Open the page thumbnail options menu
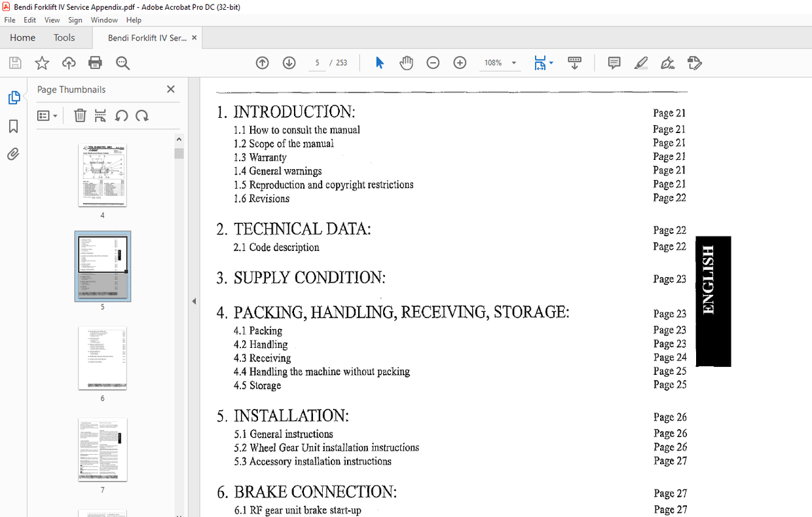 coord(46,115)
